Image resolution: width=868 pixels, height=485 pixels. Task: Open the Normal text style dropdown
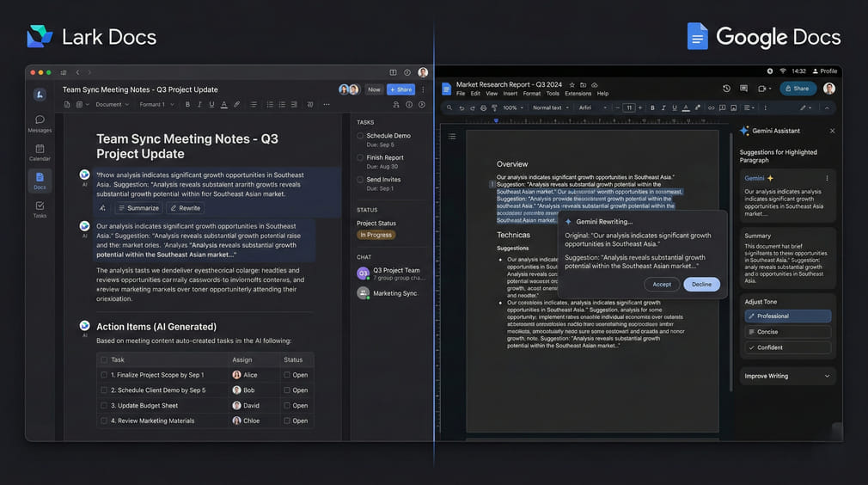551,108
